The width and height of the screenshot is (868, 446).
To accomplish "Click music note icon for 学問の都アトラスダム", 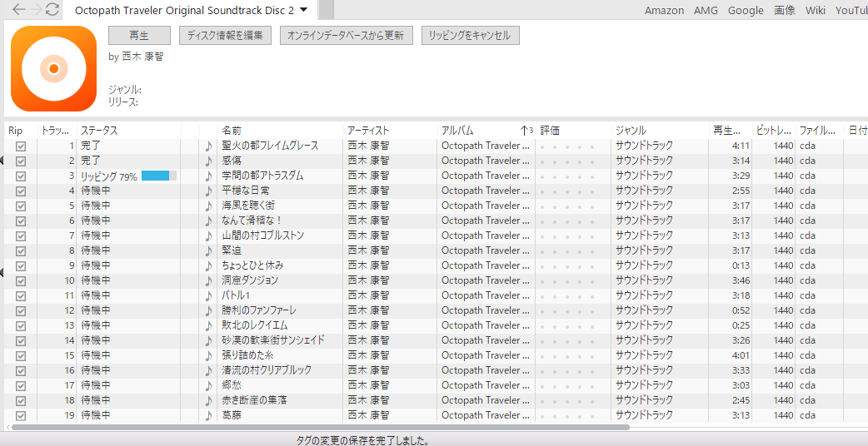I will click(x=208, y=176).
